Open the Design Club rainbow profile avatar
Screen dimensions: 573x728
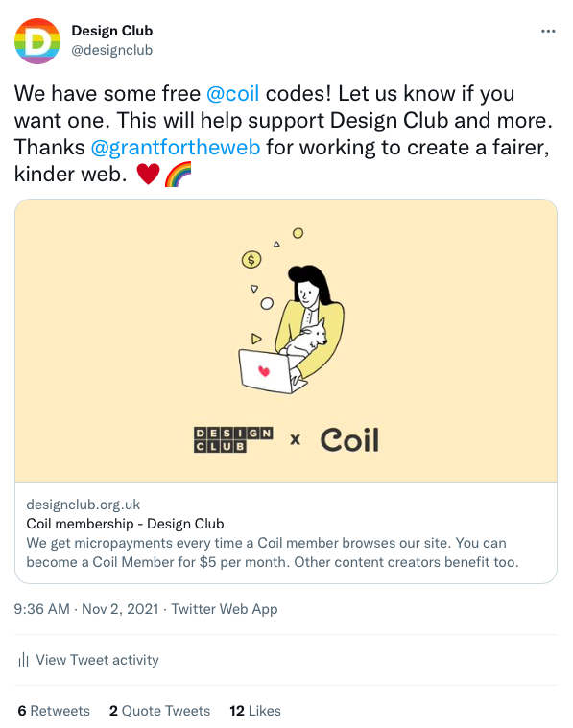[37, 41]
